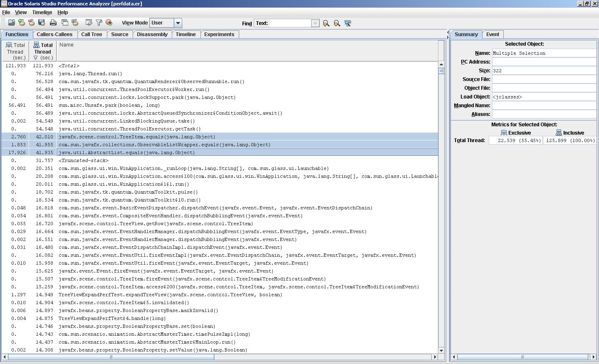Click the Show/Hide Functions toolbar icon
The height and width of the screenshot is (364, 599).
click(109, 23)
